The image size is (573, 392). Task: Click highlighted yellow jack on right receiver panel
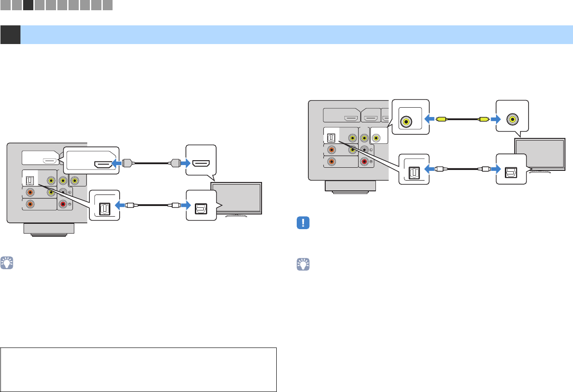pos(376,138)
